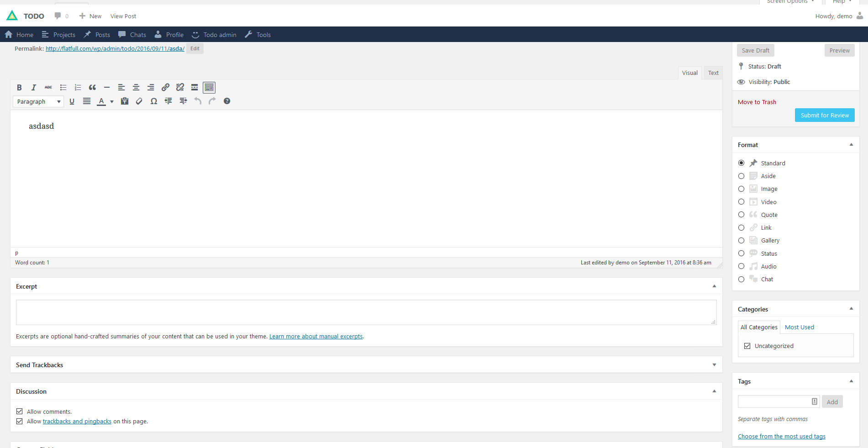
Task: Decrease the paragraph indent
Action: [x=168, y=101]
